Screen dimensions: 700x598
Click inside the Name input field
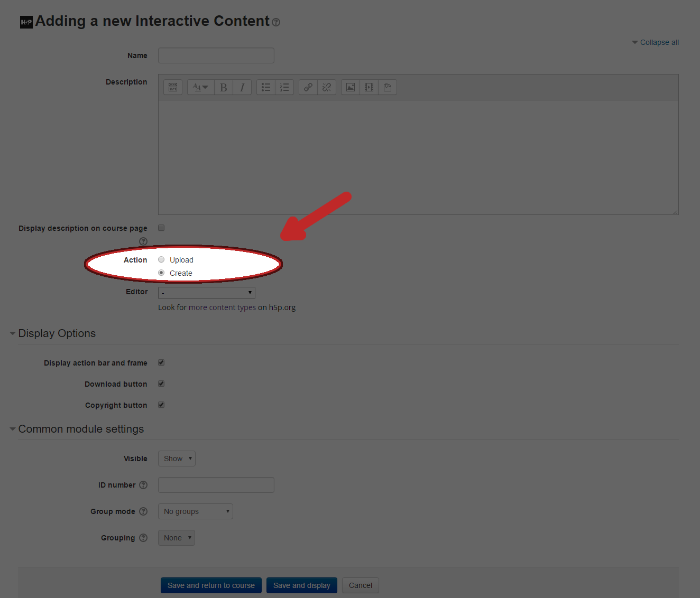pyautogui.click(x=216, y=55)
